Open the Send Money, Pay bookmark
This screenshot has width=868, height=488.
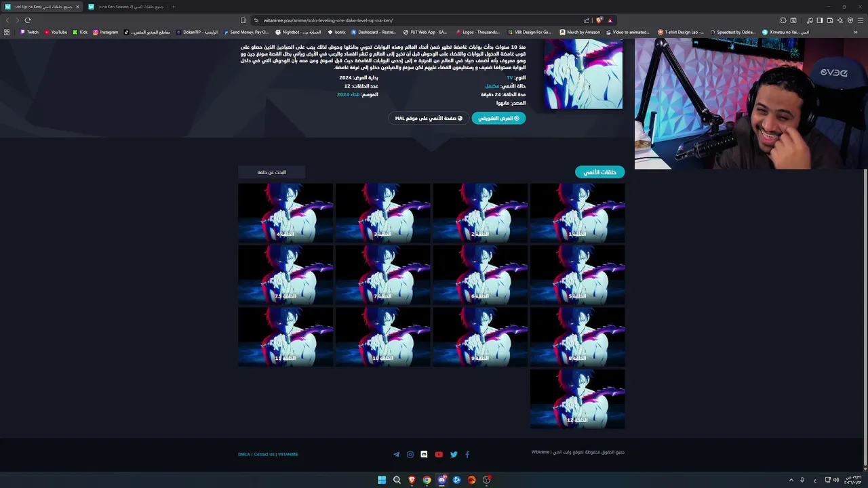coord(245,32)
